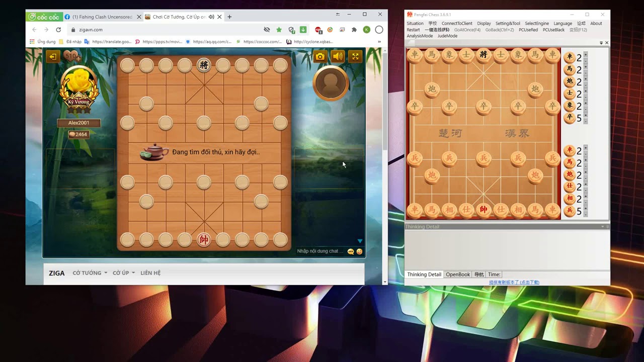The width and height of the screenshot is (644, 362).
Task: Enable PCUseRed in Pengfei Chess
Action: click(x=528, y=30)
